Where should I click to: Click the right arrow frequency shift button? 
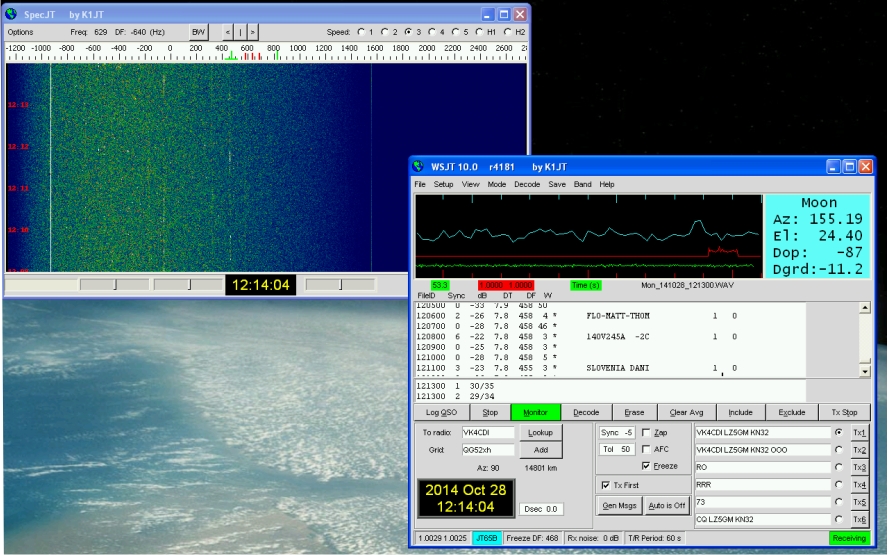pos(252,32)
